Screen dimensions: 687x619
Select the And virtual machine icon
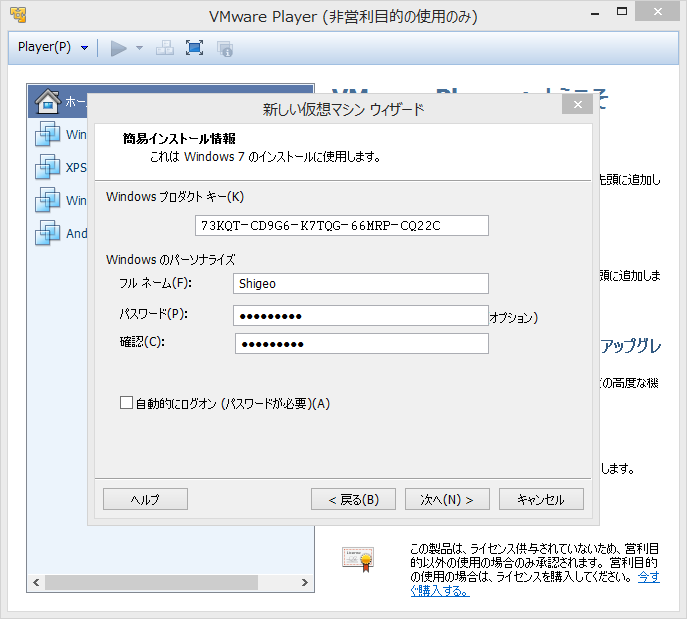[x=47, y=233]
